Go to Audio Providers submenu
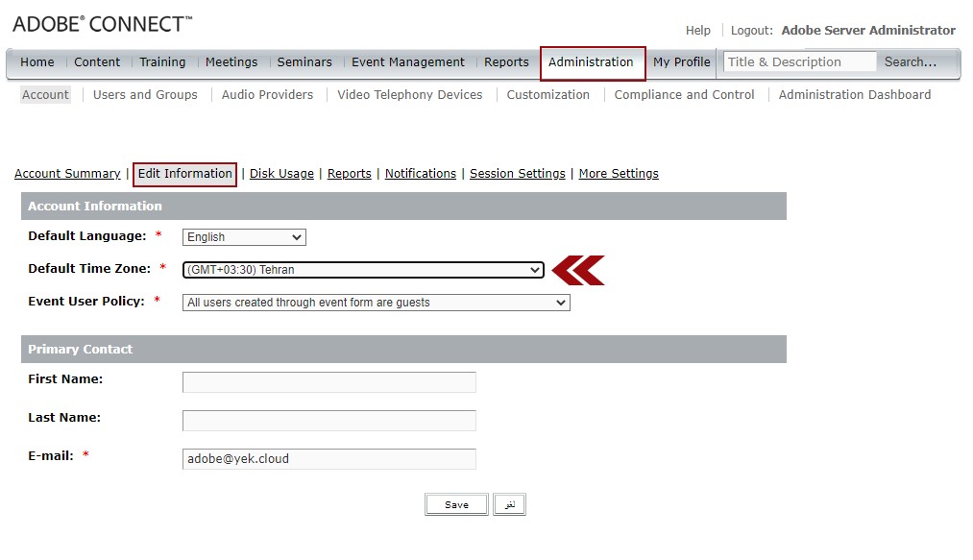Screen dimensions: 973x560 [267, 95]
